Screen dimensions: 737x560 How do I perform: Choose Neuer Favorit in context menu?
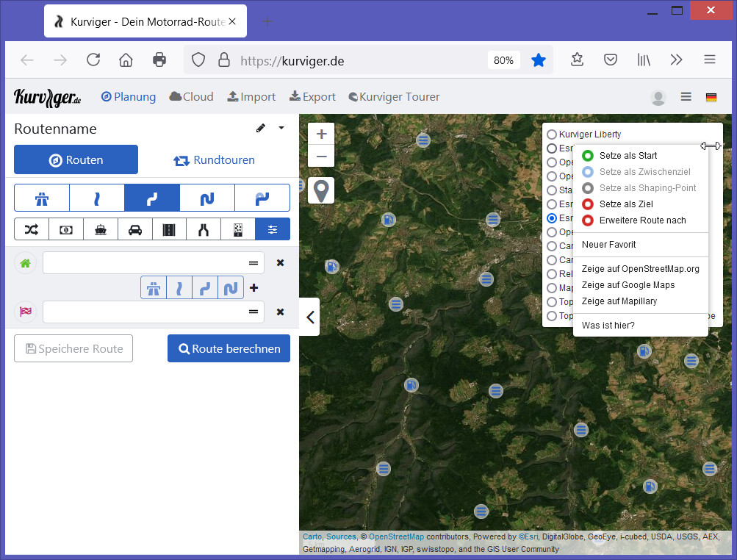click(641, 245)
